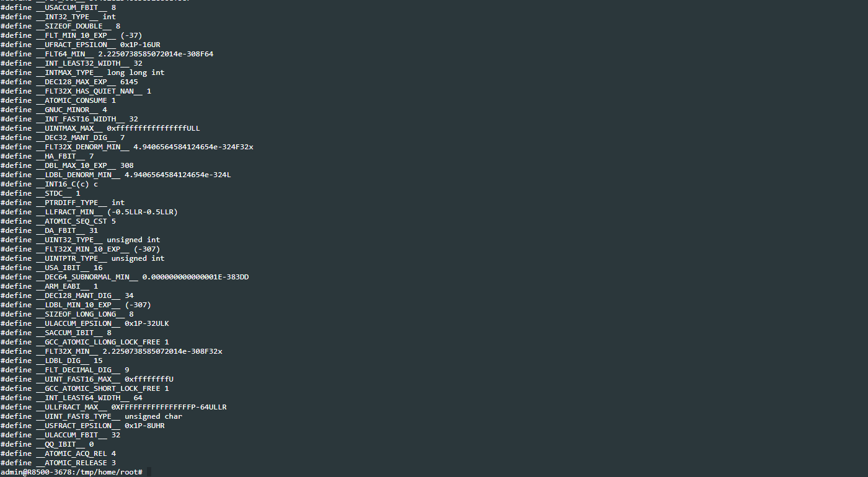Click the shell prompt admin@R8500-3678

[71, 472]
